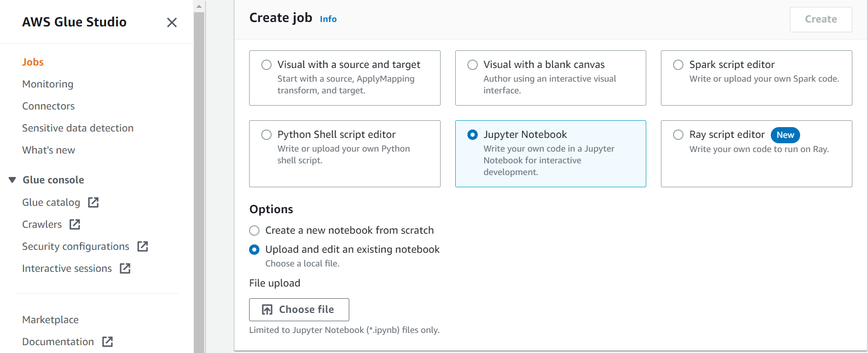Click the sidebar scrollbar up arrow

(199, 6)
